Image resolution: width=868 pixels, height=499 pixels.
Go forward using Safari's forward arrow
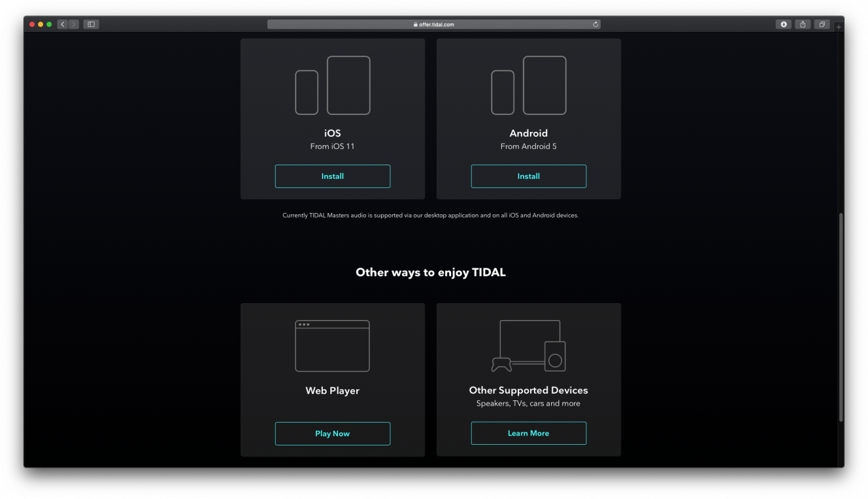pos(74,24)
